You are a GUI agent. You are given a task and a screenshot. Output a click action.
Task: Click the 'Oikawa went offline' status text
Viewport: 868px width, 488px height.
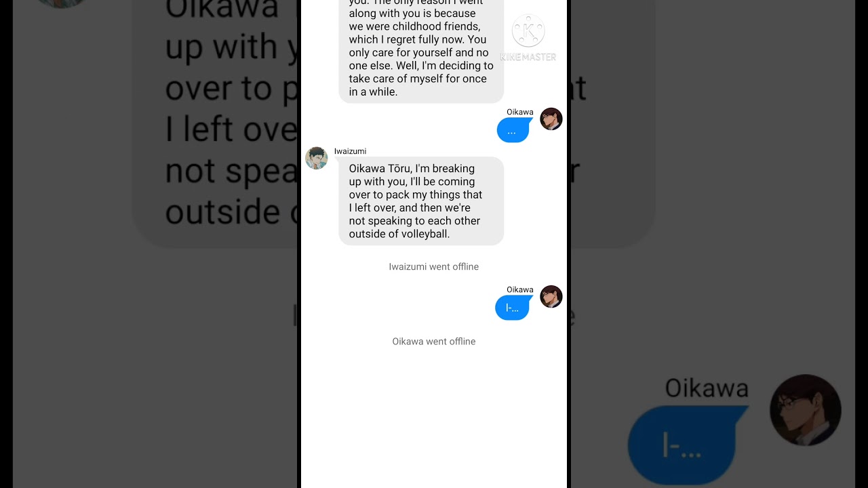(x=434, y=341)
